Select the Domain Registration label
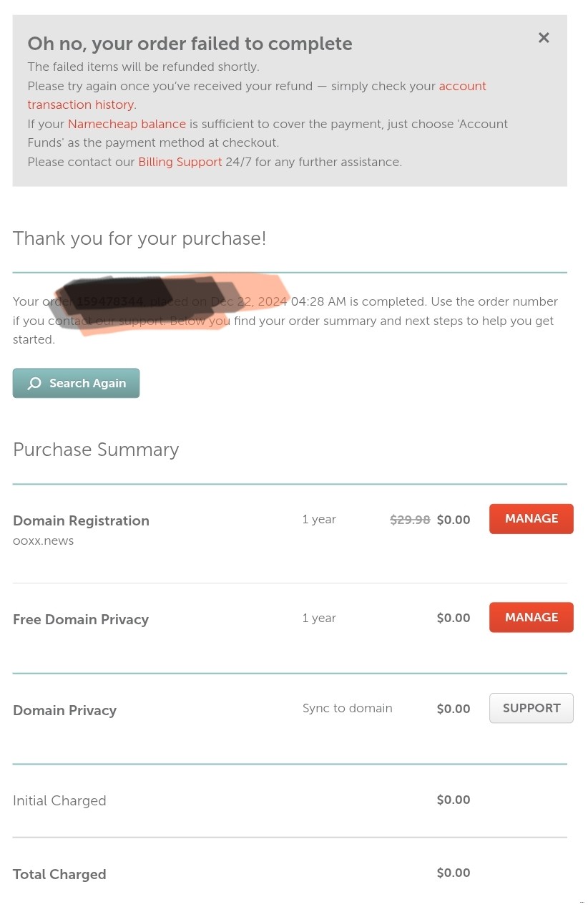Viewport: 588px width, 907px height. pos(81,521)
